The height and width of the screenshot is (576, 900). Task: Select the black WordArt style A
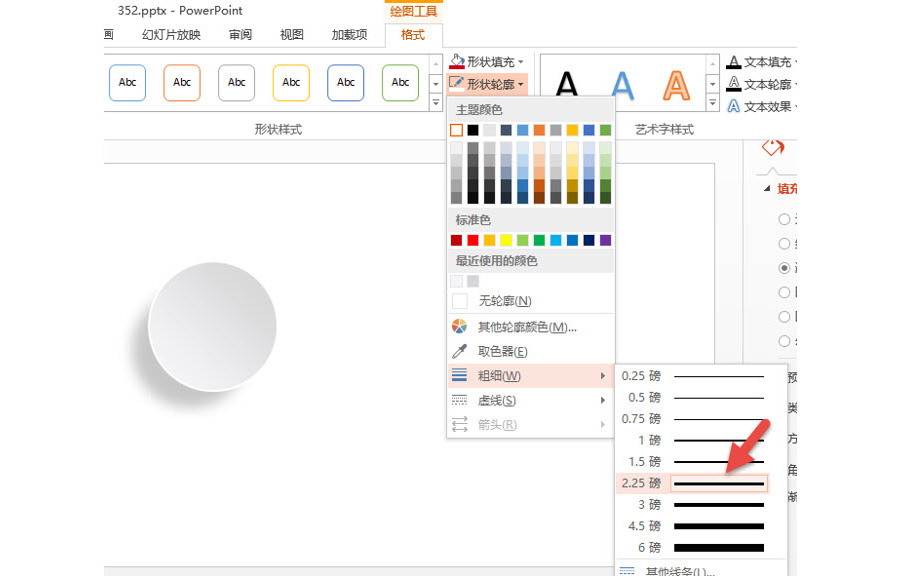point(567,85)
